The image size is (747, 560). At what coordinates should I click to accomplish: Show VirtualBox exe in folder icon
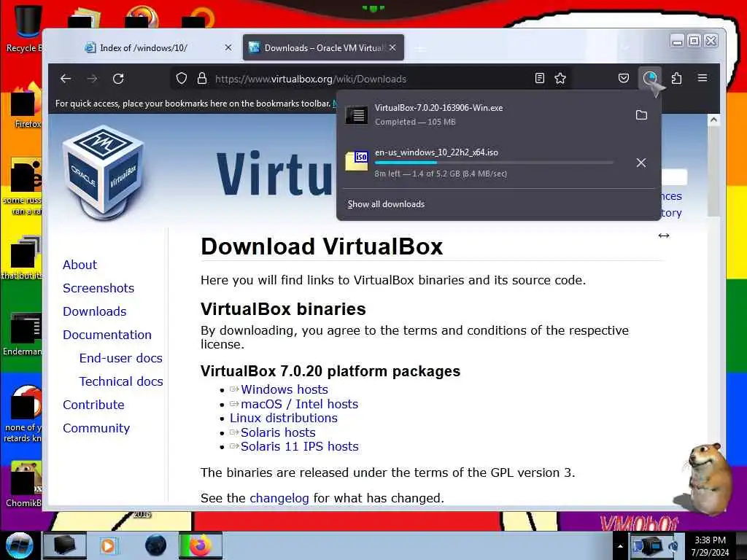pyautogui.click(x=641, y=114)
